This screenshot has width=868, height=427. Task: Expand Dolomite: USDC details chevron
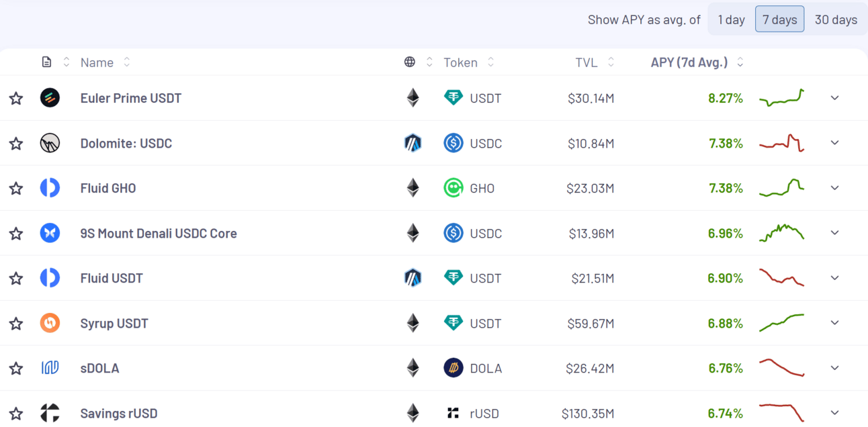point(834,143)
